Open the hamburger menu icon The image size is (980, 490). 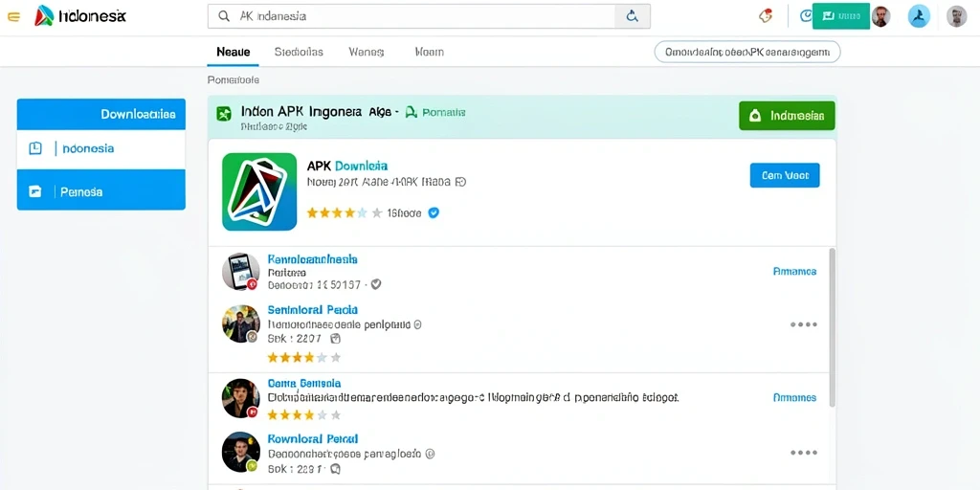pyautogui.click(x=13, y=17)
